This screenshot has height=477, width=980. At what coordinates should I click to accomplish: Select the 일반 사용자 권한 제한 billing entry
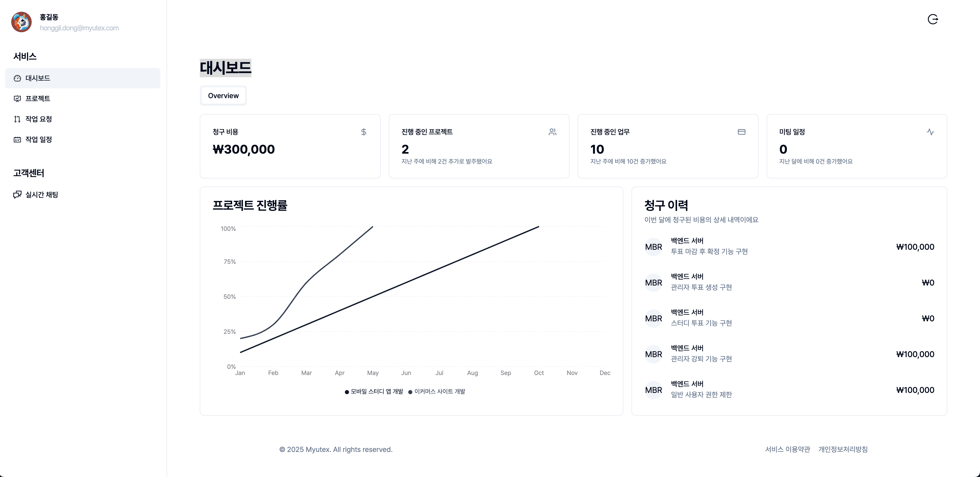coord(789,390)
